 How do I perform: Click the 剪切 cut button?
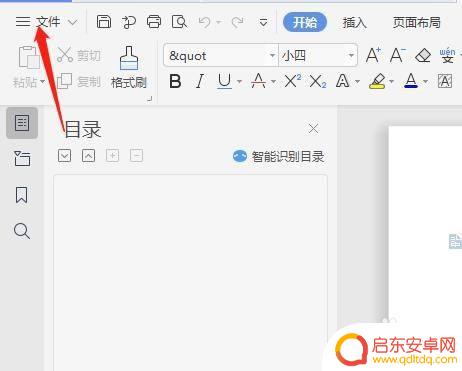point(79,55)
